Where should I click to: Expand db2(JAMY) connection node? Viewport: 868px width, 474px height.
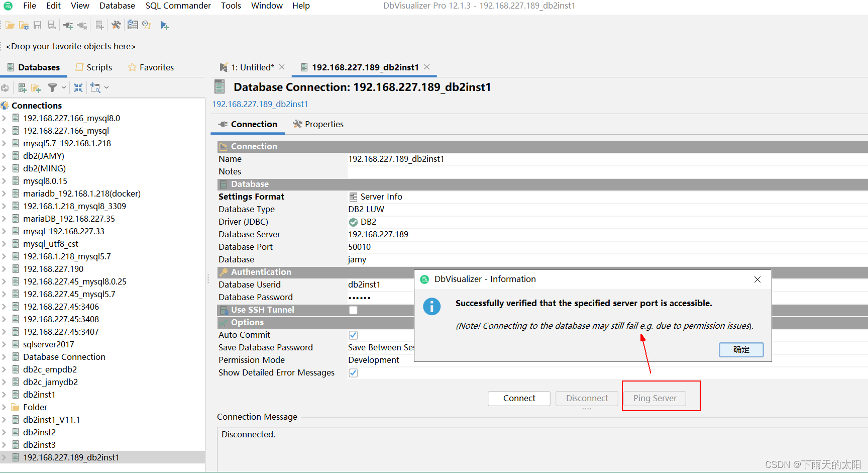(4, 156)
